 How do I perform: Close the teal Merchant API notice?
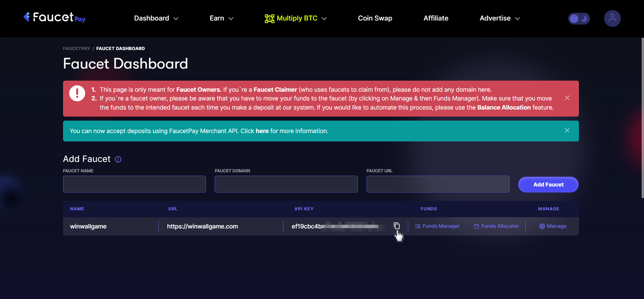pos(567,130)
